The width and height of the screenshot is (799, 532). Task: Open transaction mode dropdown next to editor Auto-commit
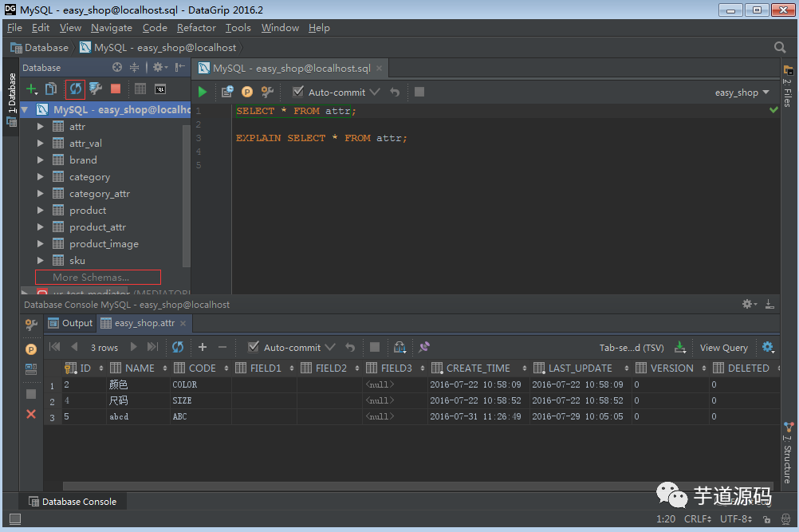(x=375, y=92)
